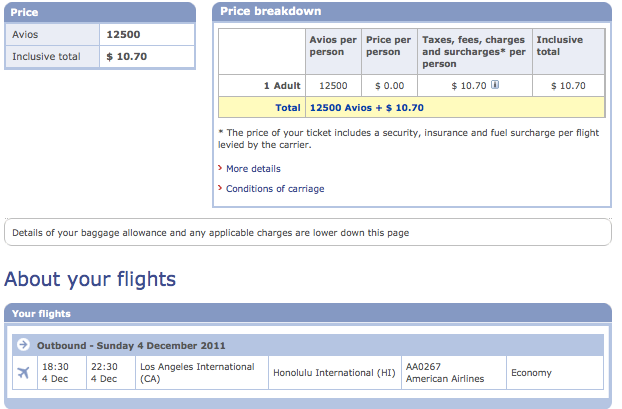Click the Outbound arrow circle icon
The height and width of the screenshot is (409, 622).
point(24,345)
